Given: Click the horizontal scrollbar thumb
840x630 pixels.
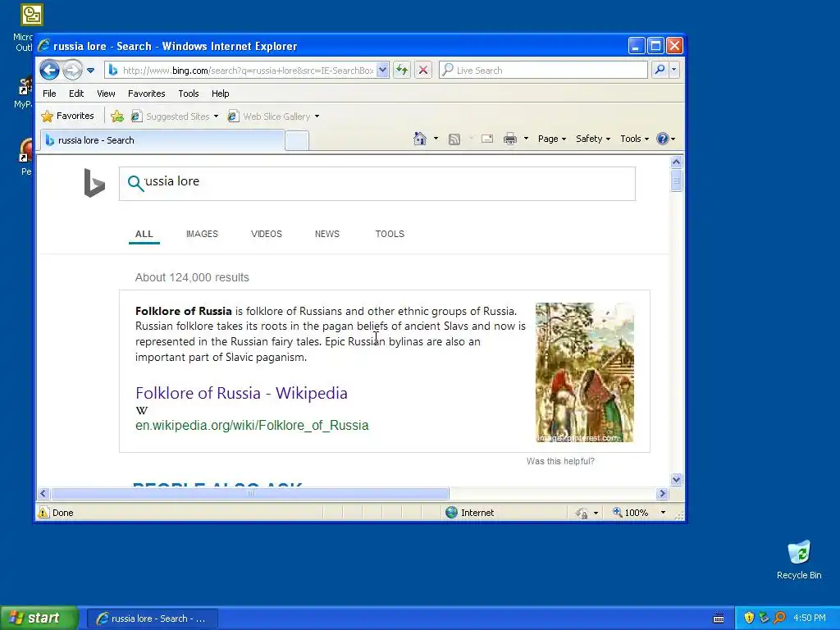Looking at the screenshot, I should [249, 493].
